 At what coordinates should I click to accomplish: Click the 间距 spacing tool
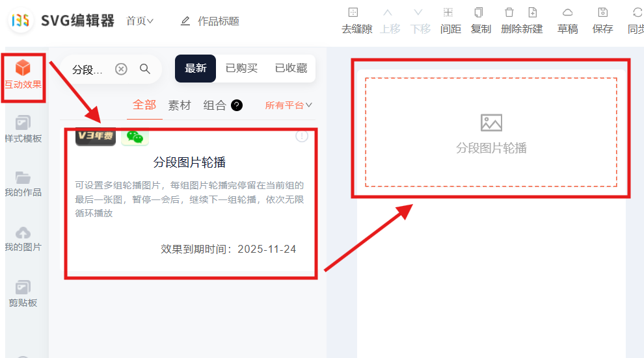click(450, 21)
